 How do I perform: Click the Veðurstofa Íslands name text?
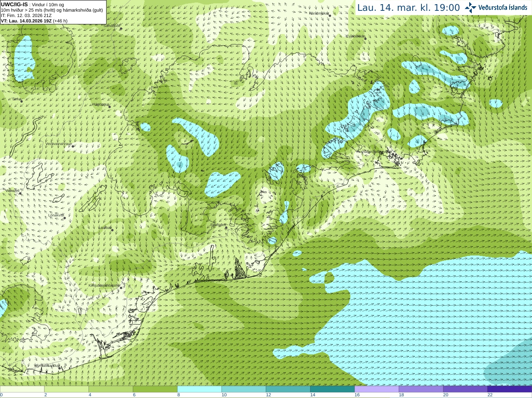point(502,7)
